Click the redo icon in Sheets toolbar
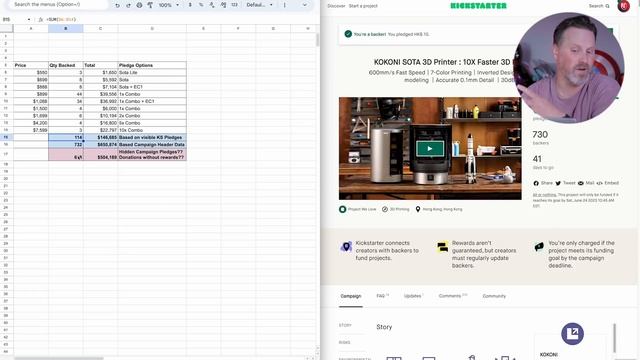The width and height of the screenshot is (640, 360). point(128,5)
